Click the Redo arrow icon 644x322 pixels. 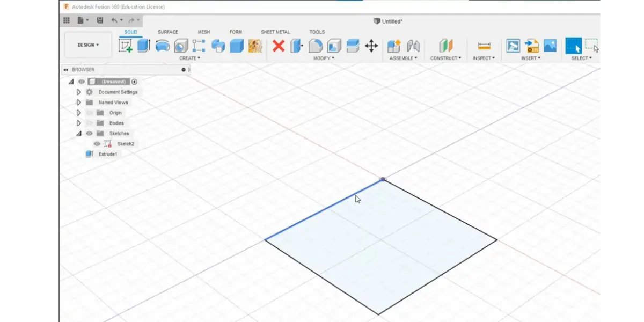(x=131, y=20)
